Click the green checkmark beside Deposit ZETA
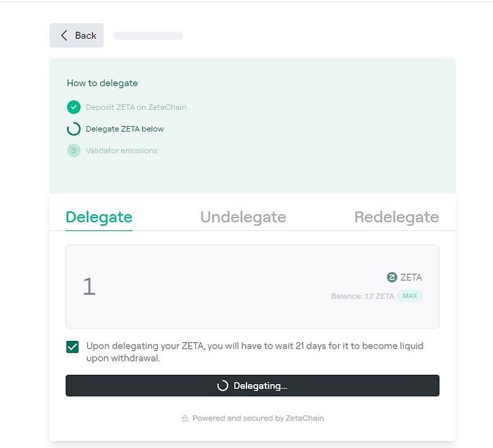 tap(73, 107)
